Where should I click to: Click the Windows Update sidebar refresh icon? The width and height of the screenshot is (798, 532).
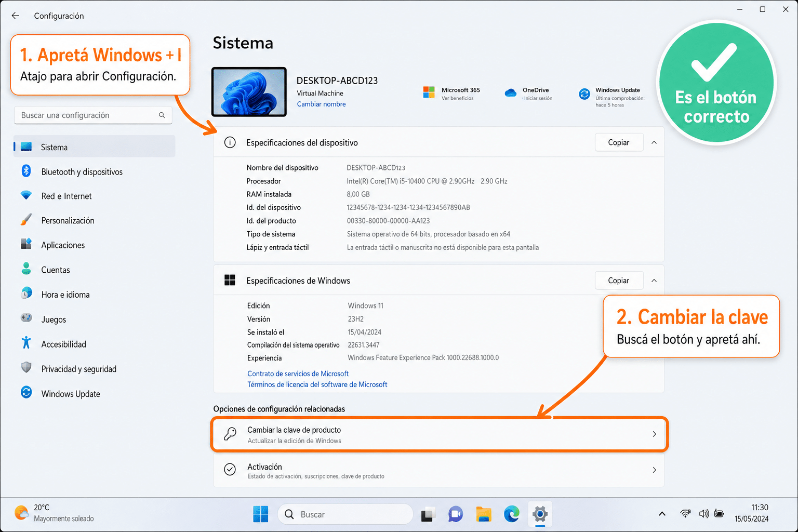(26, 393)
